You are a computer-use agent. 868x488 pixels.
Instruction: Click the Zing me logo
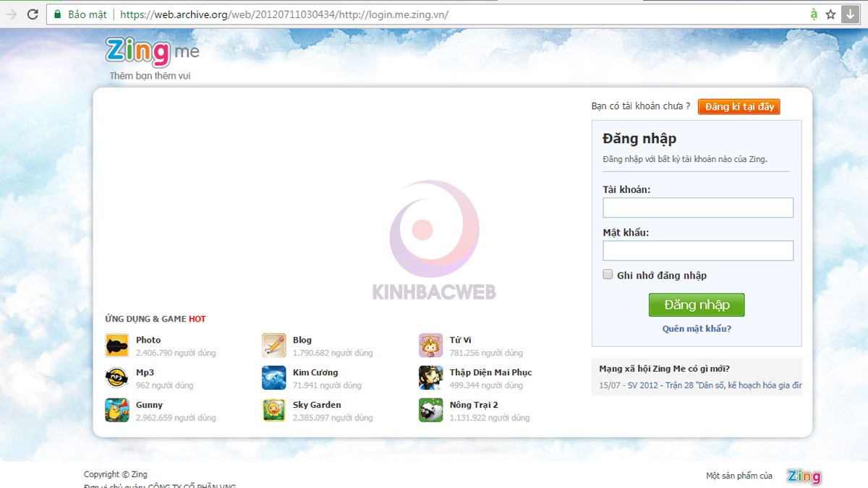point(152,51)
